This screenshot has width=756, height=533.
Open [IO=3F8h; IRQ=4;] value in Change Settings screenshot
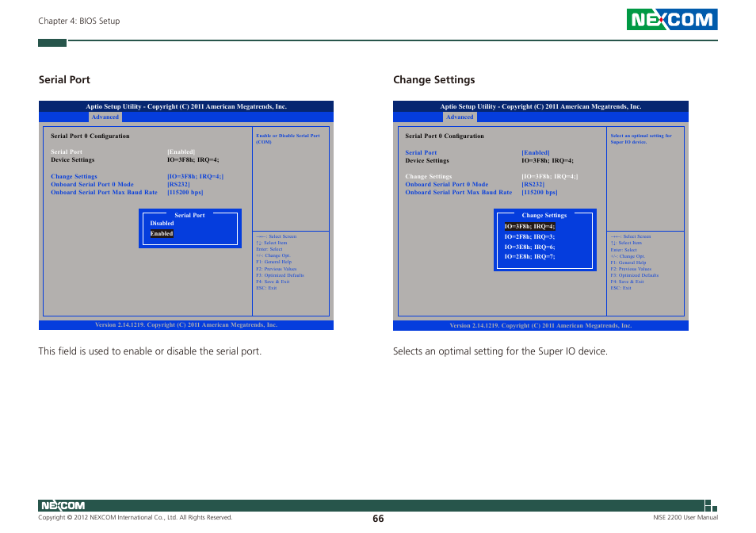pos(550,177)
